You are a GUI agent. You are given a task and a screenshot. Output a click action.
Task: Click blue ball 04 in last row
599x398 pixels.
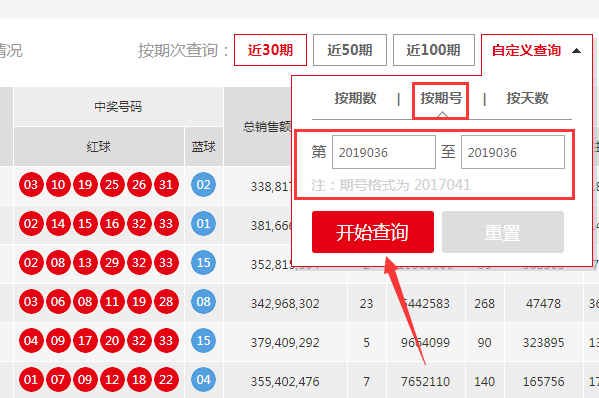tap(203, 380)
